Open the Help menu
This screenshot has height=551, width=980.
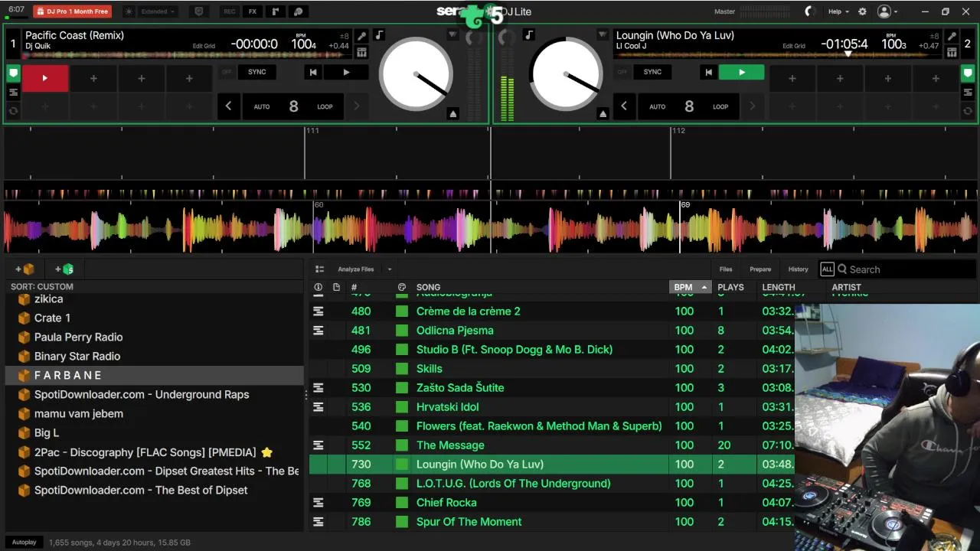coord(838,11)
